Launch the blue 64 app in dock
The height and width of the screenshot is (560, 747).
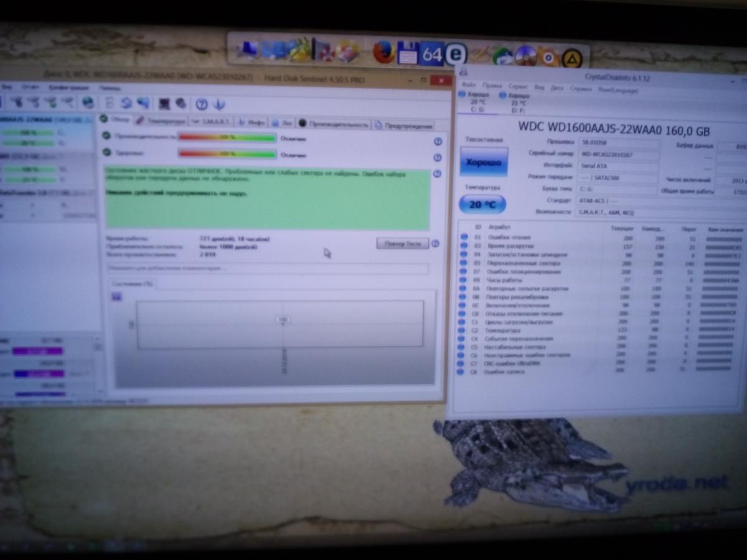point(431,54)
